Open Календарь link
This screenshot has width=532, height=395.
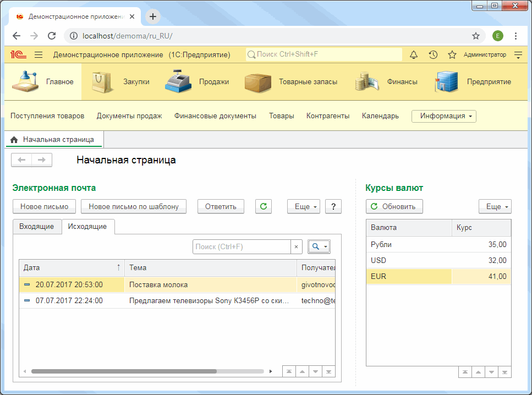pyautogui.click(x=380, y=116)
